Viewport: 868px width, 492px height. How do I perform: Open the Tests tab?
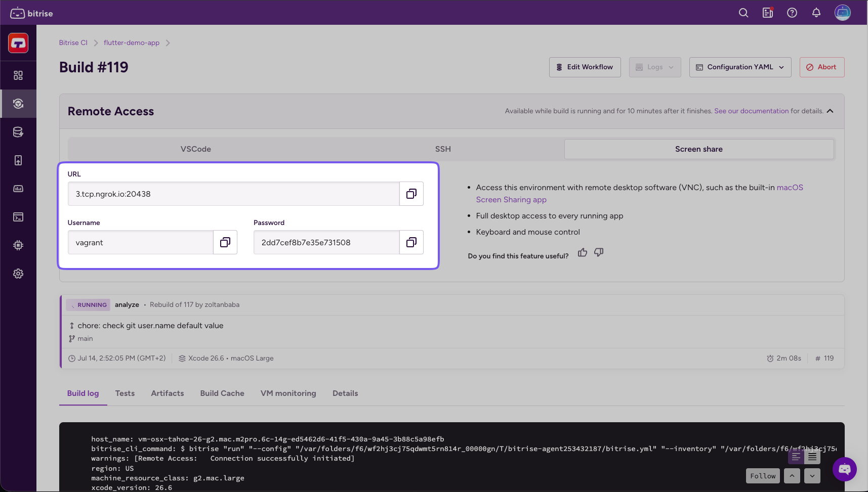(x=125, y=393)
